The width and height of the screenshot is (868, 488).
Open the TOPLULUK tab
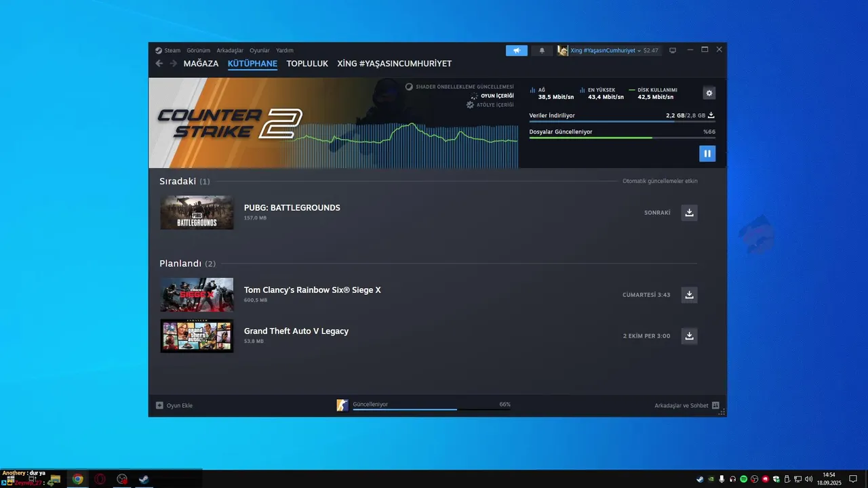click(307, 64)
